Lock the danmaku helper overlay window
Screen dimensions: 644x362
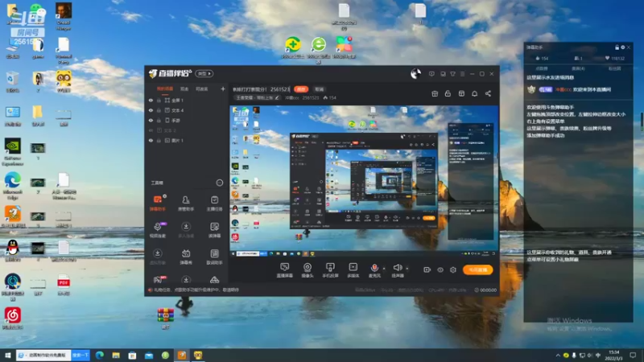tap(617, 47)
